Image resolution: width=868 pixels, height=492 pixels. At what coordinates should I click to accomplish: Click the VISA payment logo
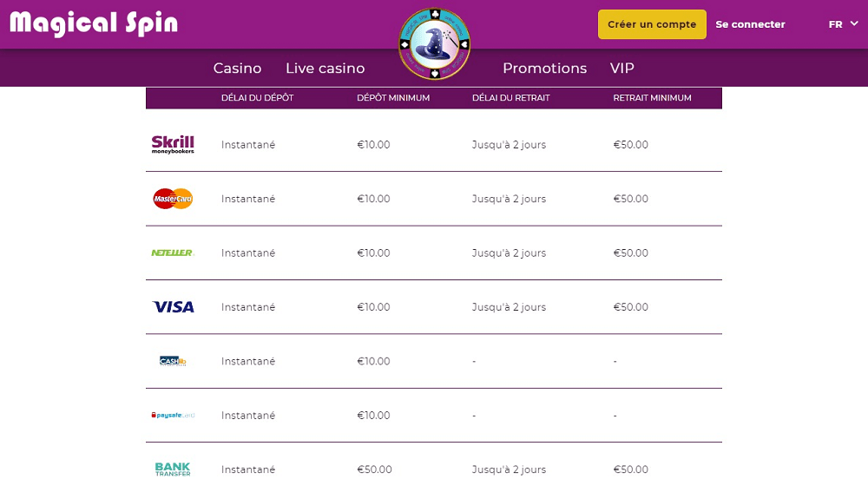[x=174, y=306]
